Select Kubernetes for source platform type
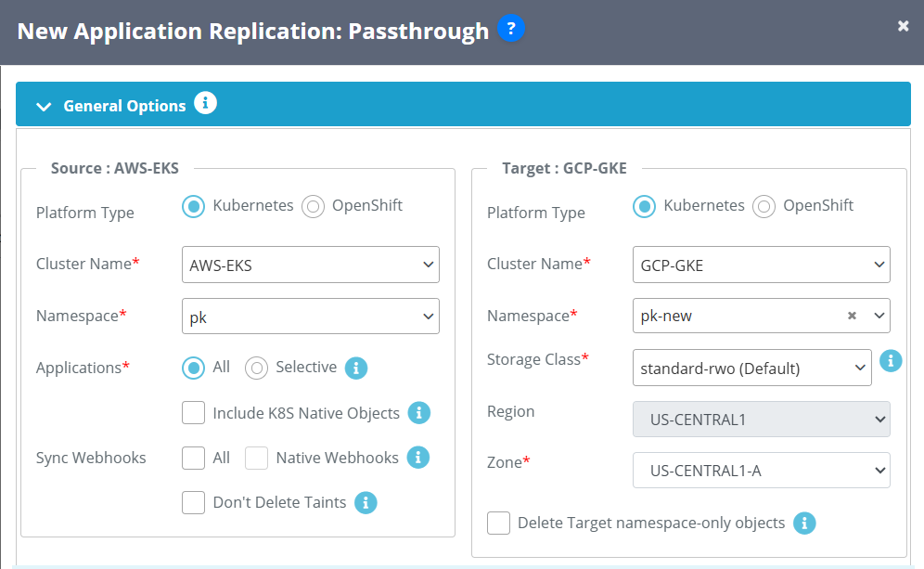Viewport: 924px width, 569px height. coord(193,206)
